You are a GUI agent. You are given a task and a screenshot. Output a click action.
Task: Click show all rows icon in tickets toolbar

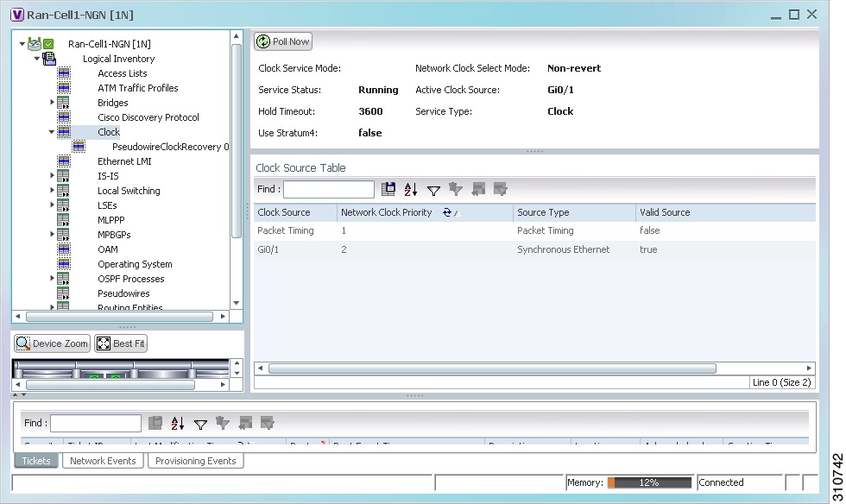(x=245, y=423)
